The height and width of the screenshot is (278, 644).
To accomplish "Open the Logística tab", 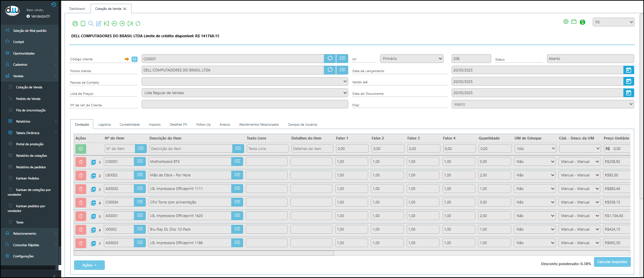I will pos(104,125).
